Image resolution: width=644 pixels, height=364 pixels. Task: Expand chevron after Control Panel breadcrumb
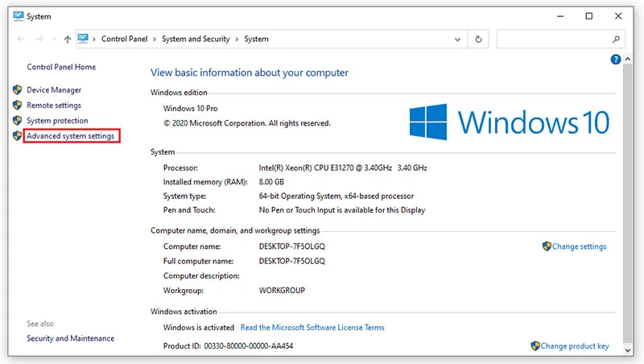point(155,39)
